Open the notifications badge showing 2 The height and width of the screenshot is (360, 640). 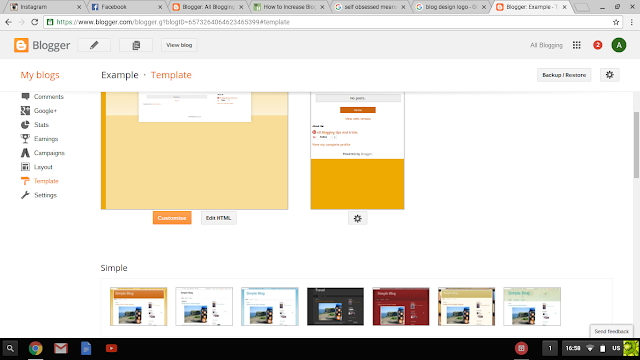[x=598, y=45]
